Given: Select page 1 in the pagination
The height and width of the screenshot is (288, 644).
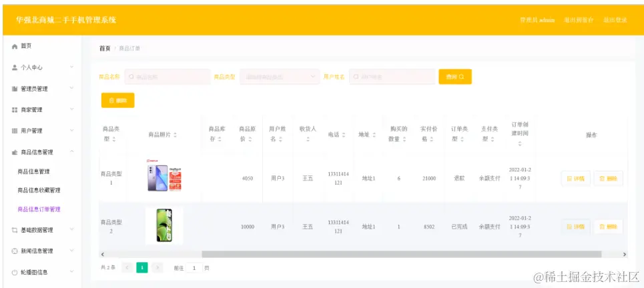Looking at the screenshot, I should 142,268.
